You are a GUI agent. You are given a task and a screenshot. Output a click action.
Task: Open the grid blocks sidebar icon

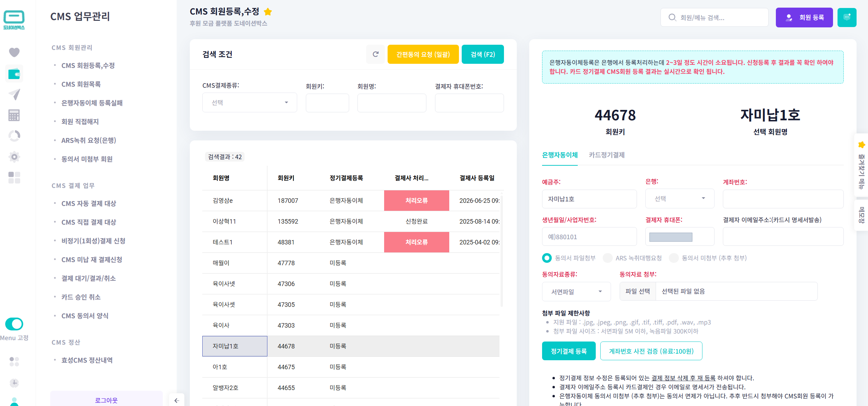coord(14,178)
